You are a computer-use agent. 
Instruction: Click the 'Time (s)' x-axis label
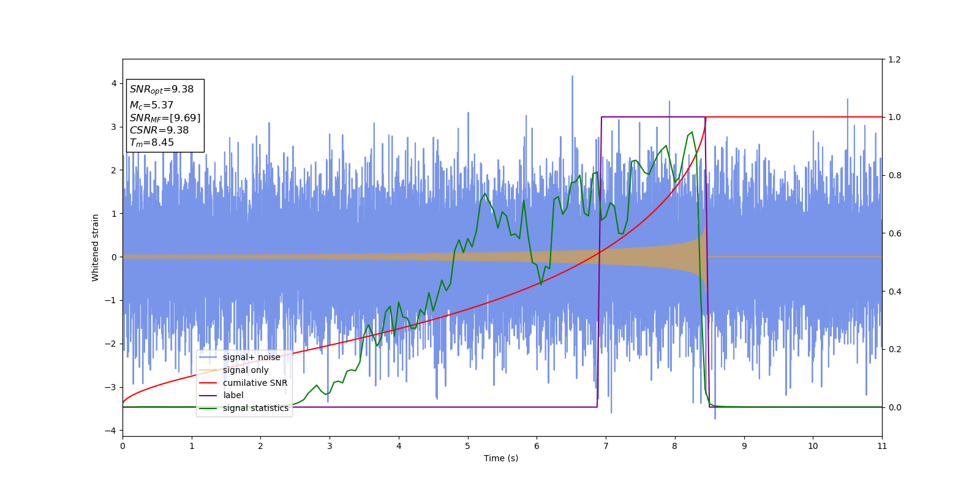tap(501, 458)
